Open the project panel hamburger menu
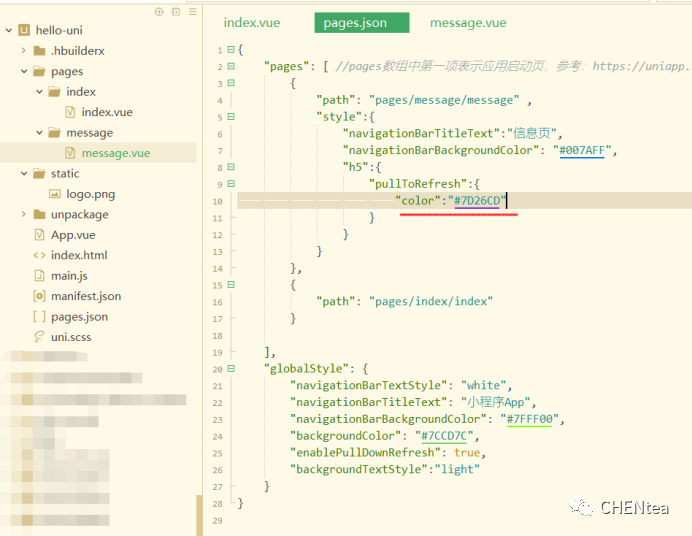Image resolution: width=692 pixels, height=536 pixels. [x=193, y=12]
